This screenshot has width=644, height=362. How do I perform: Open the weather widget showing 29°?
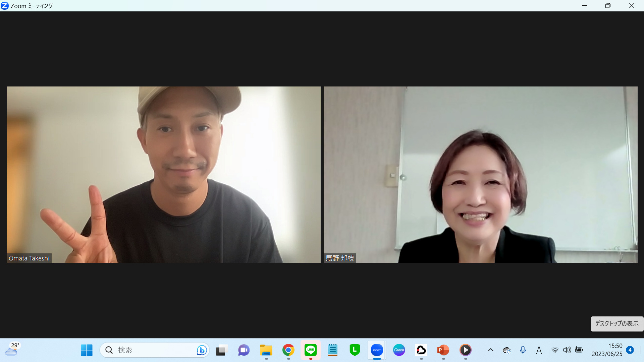click(13, 349)
